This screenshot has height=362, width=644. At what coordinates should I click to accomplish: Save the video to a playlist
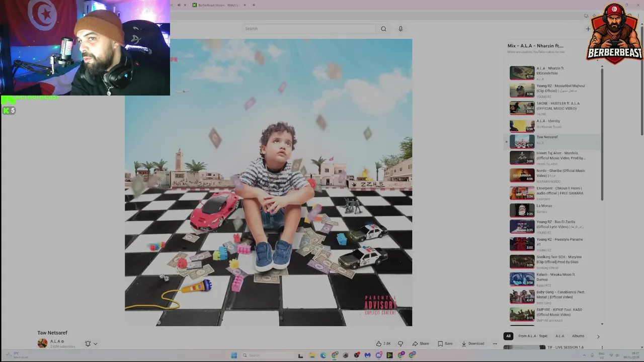[445, 343]
